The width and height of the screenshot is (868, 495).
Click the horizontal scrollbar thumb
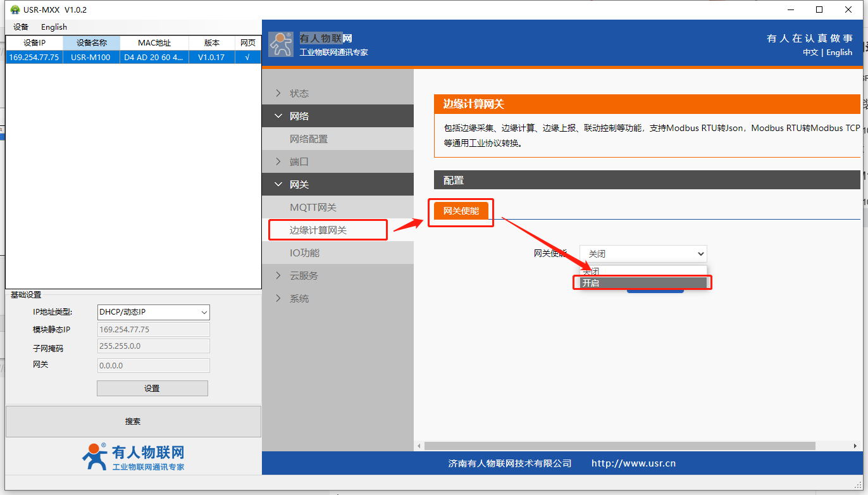pyautogui.click(x=620, y=446)
